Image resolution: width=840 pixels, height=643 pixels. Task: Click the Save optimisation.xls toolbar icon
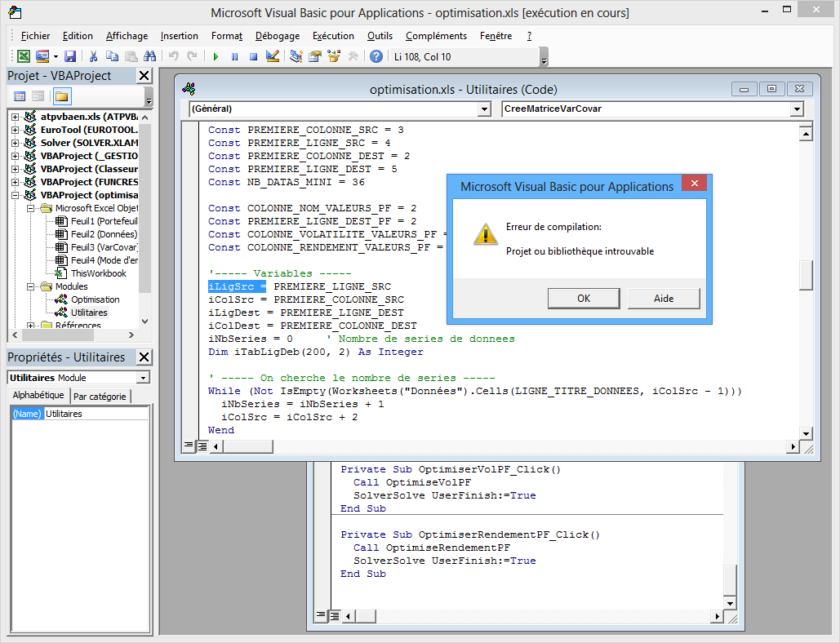(x=70, y=56)
